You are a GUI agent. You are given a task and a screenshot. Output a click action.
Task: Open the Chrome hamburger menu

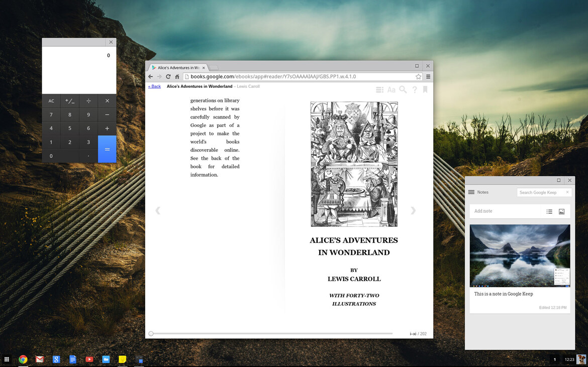428,76
